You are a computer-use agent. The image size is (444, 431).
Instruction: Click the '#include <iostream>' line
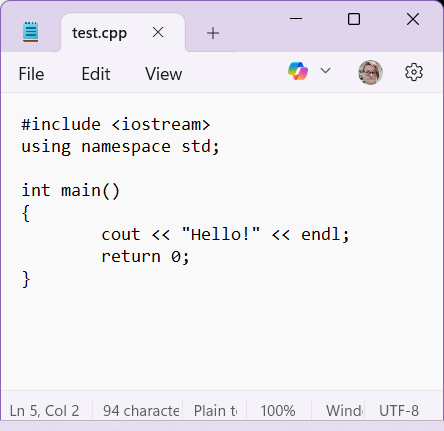[x=116, y=124]
